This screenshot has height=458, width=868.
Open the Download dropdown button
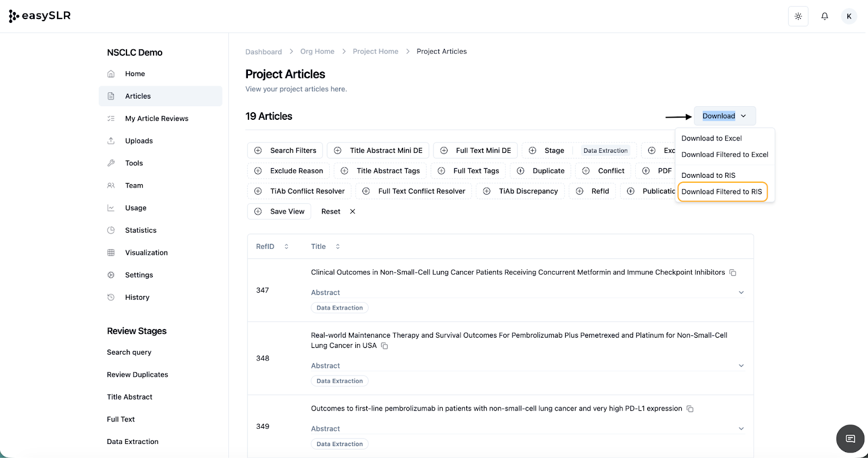pos(724,116)
